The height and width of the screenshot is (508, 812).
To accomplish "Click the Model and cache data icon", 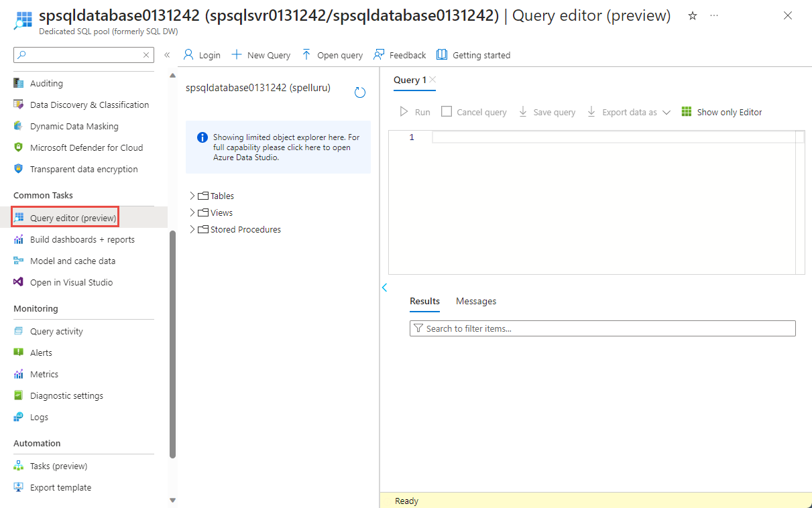I will (19, 261).
